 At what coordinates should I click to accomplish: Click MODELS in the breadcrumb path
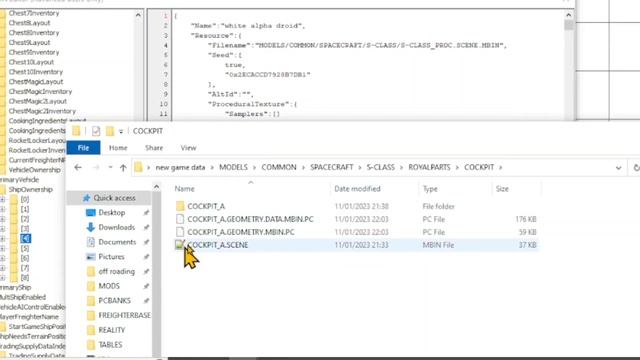pos(233,167)
